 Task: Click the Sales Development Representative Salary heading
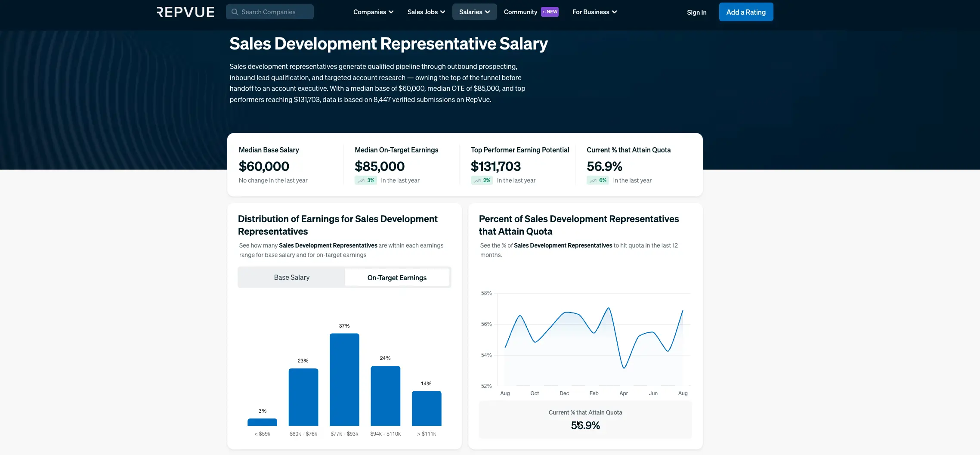click(x=389, y=44)
